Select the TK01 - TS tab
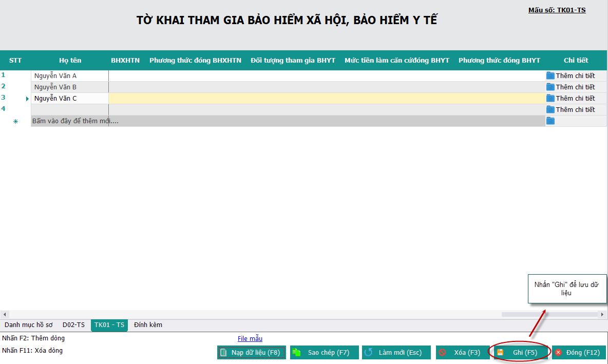 tap(109, 325)
